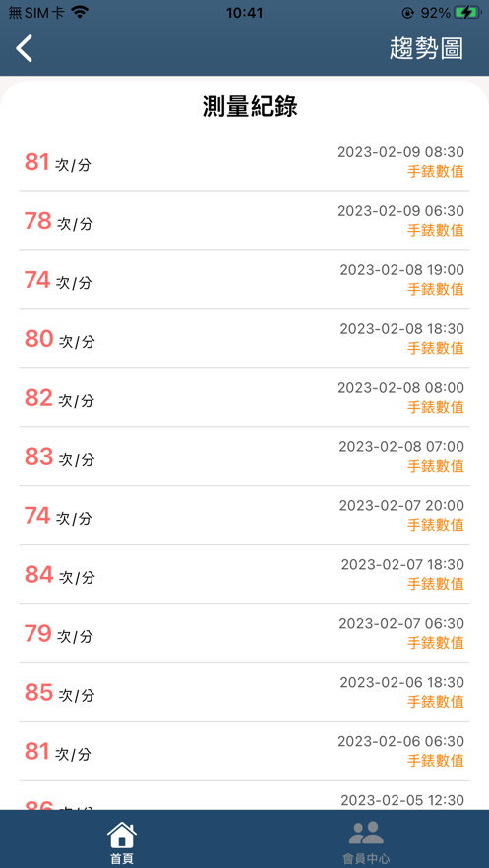The image size is (489, 868).
Task: Open the 2023-02-06 06:30 measurement entry
Action: point(244,751)
